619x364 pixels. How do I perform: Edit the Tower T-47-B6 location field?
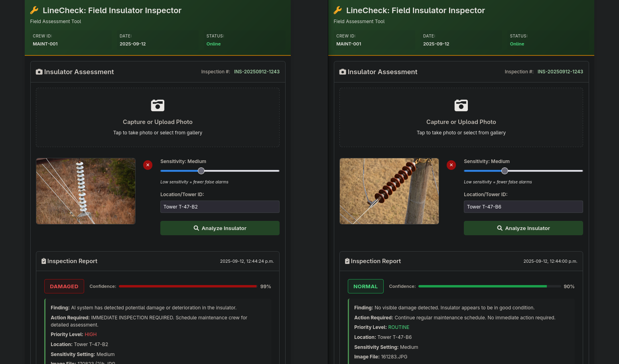point(523,207)
